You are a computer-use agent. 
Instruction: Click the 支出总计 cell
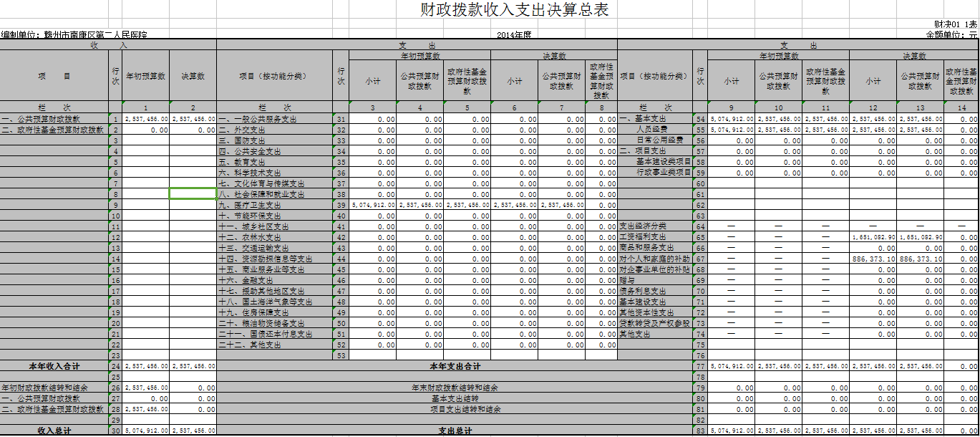coord(455,431)
